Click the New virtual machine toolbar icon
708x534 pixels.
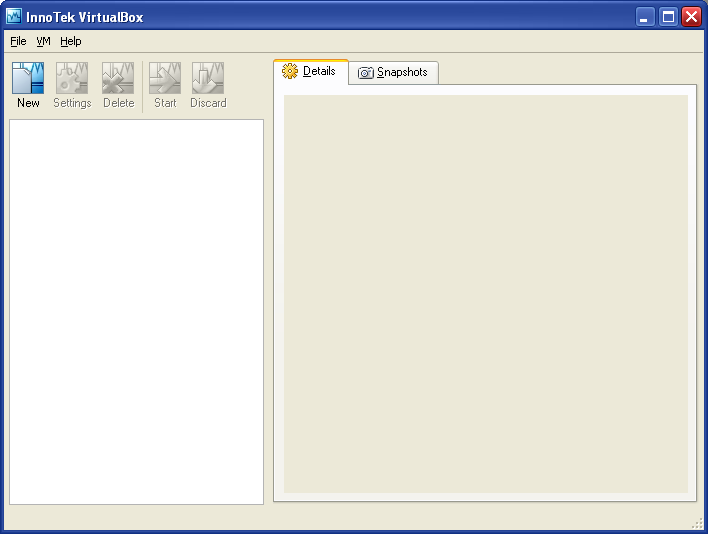point(28,78)
